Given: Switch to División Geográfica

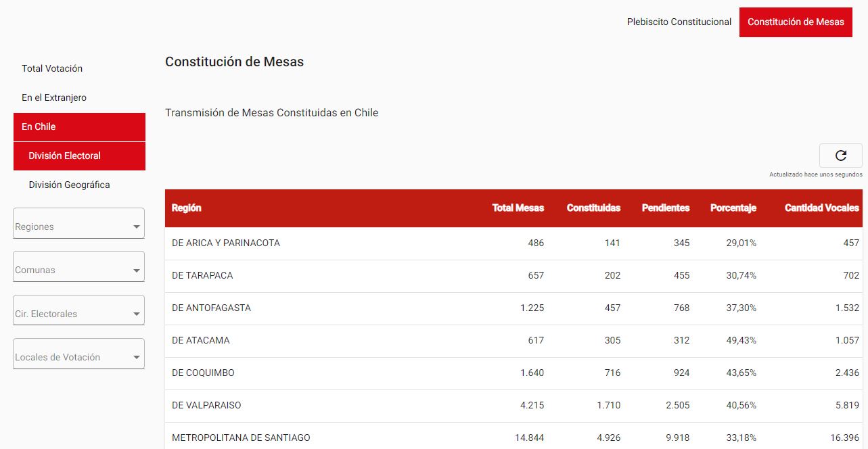Looking at the screenshot, I should tap(69, 185).
